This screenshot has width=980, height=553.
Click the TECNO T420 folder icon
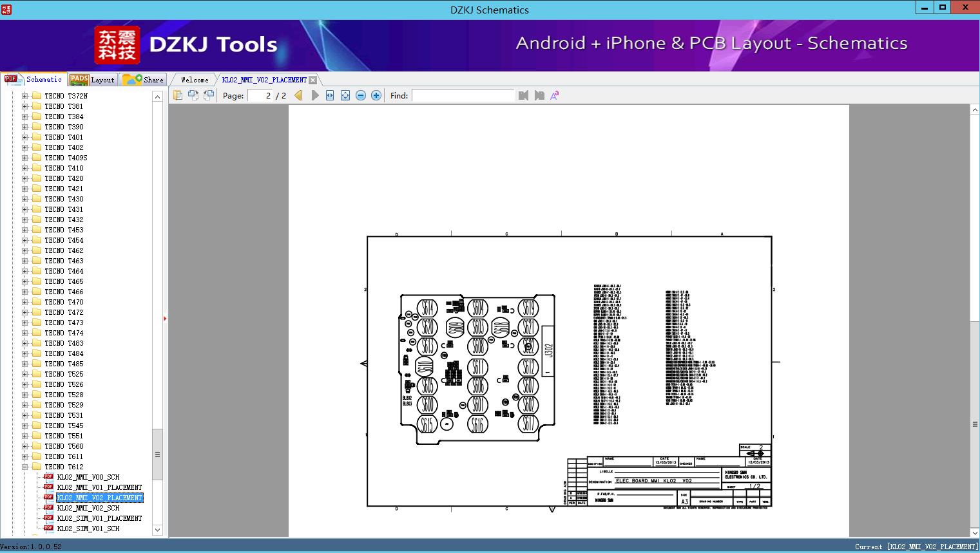(37, 178)
